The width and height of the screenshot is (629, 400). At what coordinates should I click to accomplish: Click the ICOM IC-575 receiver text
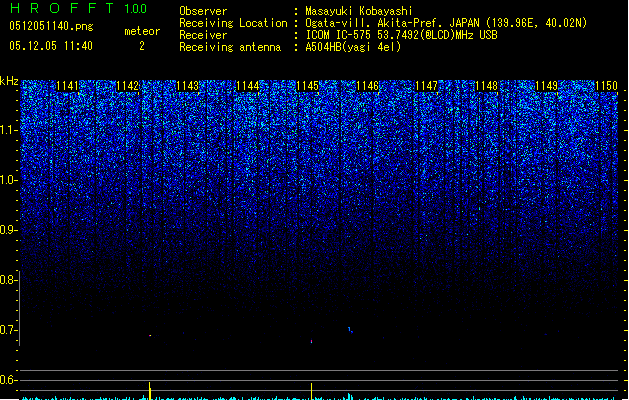[x=401, y=35]
